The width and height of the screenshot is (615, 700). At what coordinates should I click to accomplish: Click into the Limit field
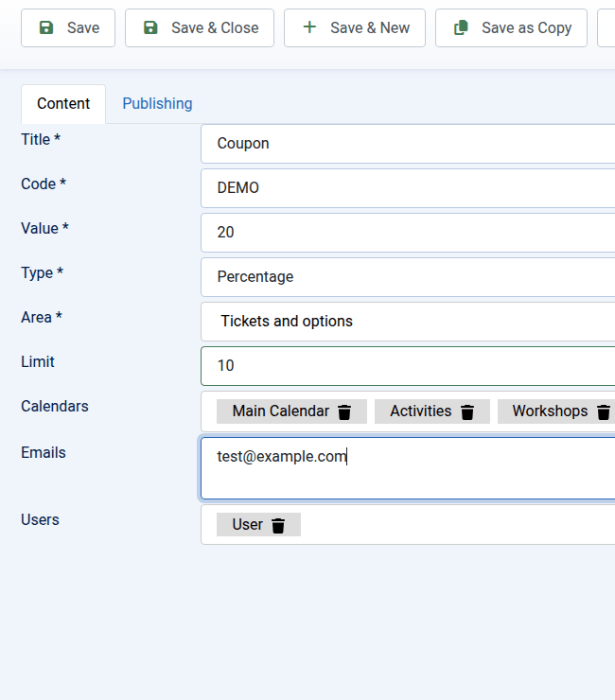(408, 366)
